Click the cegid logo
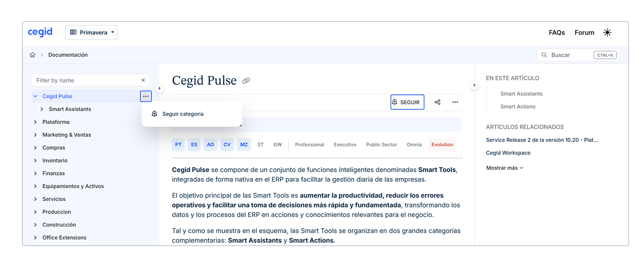The width and height of the screenshot is (644, 263). (x=40, y=32)
